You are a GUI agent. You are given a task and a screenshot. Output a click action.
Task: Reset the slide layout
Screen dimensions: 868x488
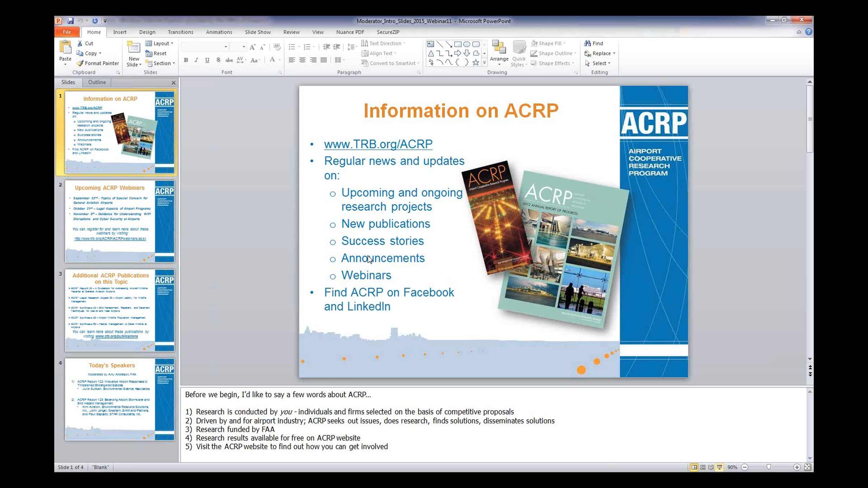point(156,53)
